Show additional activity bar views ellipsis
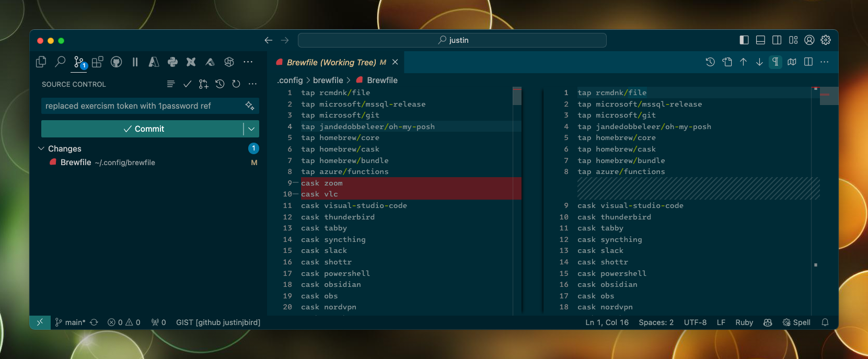The height and width of the screenshot is (359, 868). click(248, 62)
